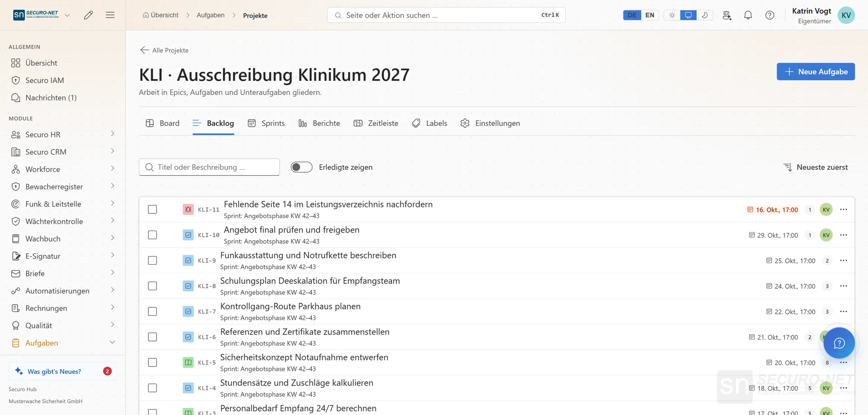Screen dimensions: 868x415
Task: Open the Neueste zuerst sort dropdown
Action: (816, 167)
